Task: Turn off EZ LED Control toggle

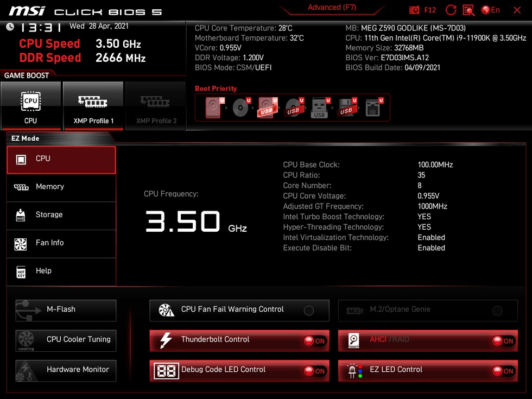Action: (503, 371)
